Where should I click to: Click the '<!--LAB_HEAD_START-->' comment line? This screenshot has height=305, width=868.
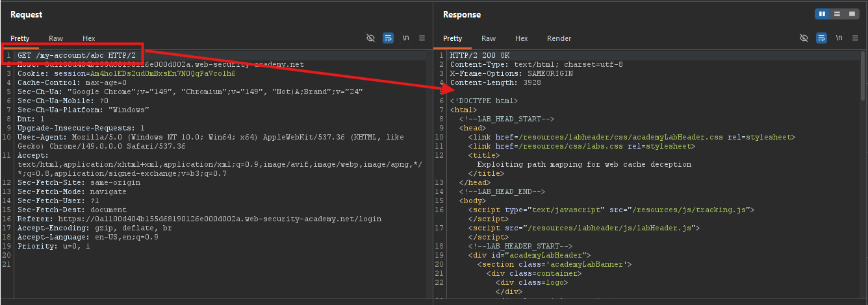click(506, 119)
